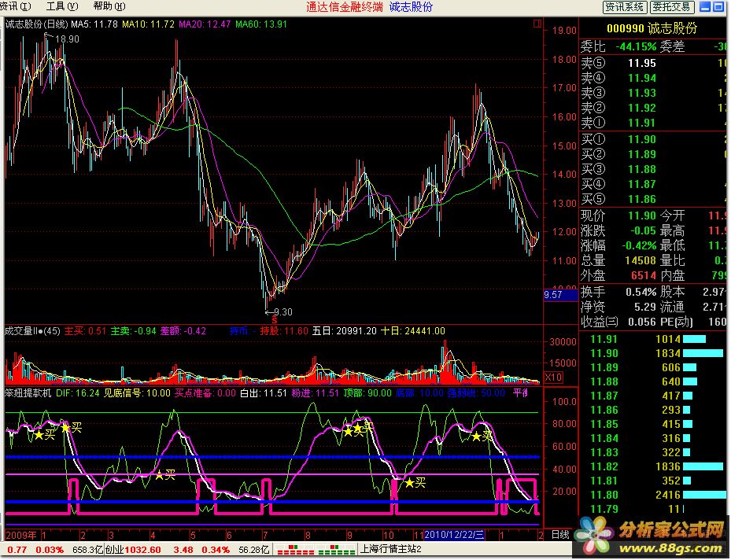Click the small red window icon on the chart

(x=537, y=24)
